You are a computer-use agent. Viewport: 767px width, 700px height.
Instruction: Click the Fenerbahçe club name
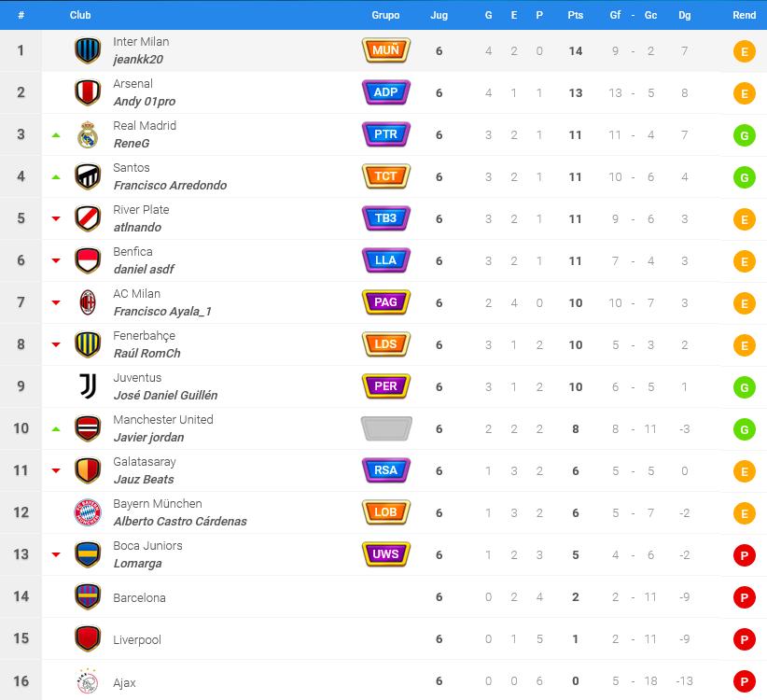[144, 336]
